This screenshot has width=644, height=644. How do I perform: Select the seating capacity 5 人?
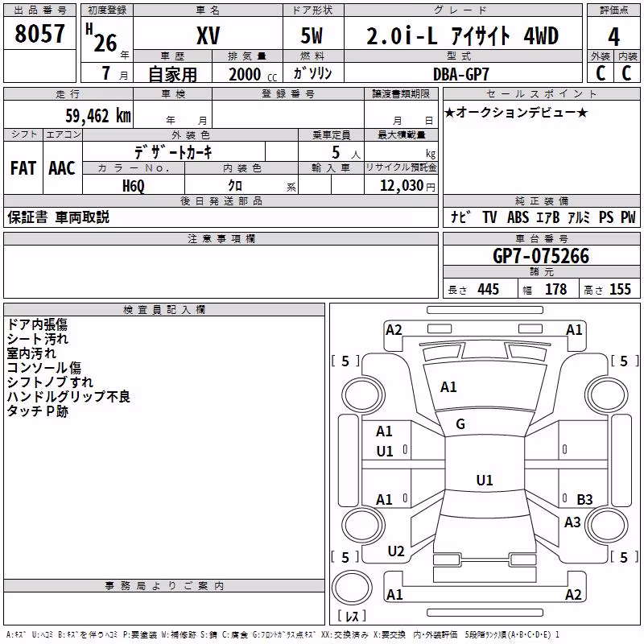(345, 153)
